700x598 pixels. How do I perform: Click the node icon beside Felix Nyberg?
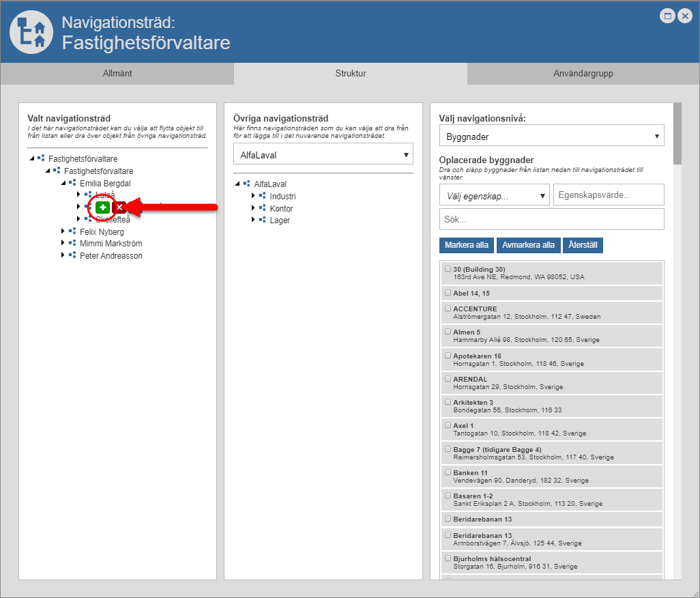(x=72, y=231)
